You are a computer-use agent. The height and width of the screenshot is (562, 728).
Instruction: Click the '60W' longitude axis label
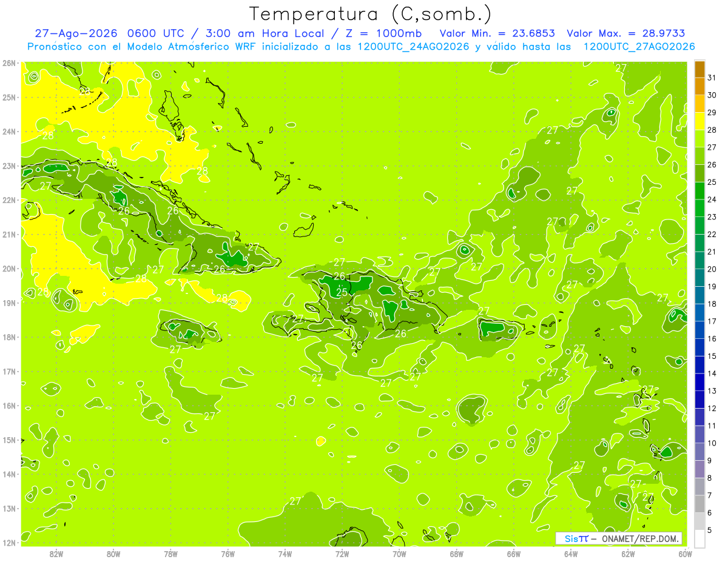point(686,554)
